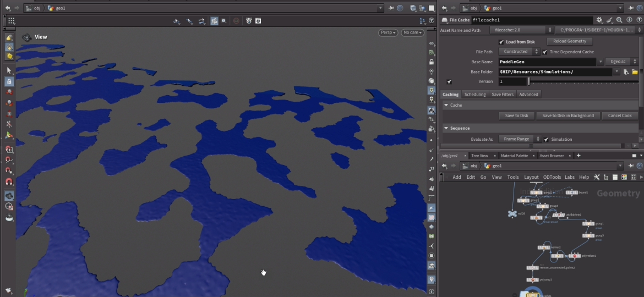Click the Version slider track
The image size is (644, 297).
tap(583, 81)
